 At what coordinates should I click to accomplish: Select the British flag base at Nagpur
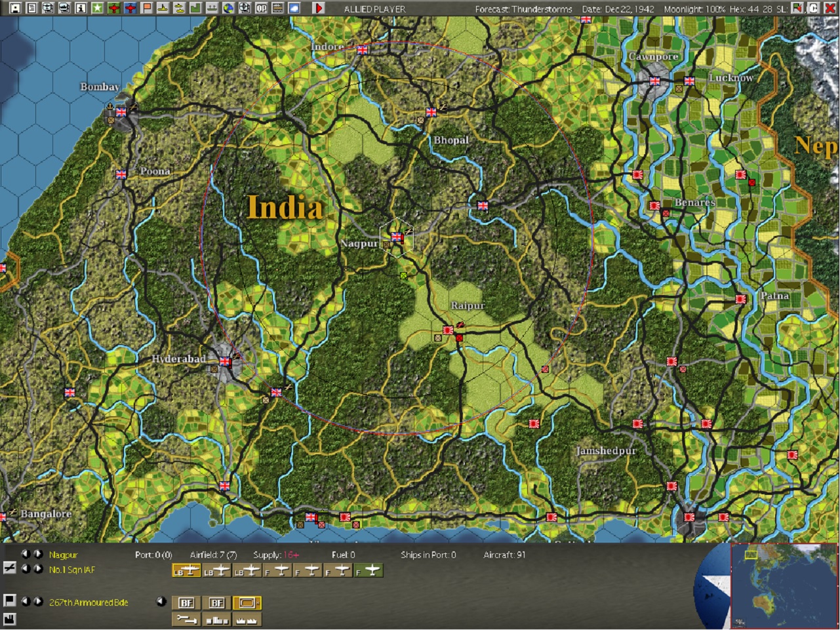point(397,237)
